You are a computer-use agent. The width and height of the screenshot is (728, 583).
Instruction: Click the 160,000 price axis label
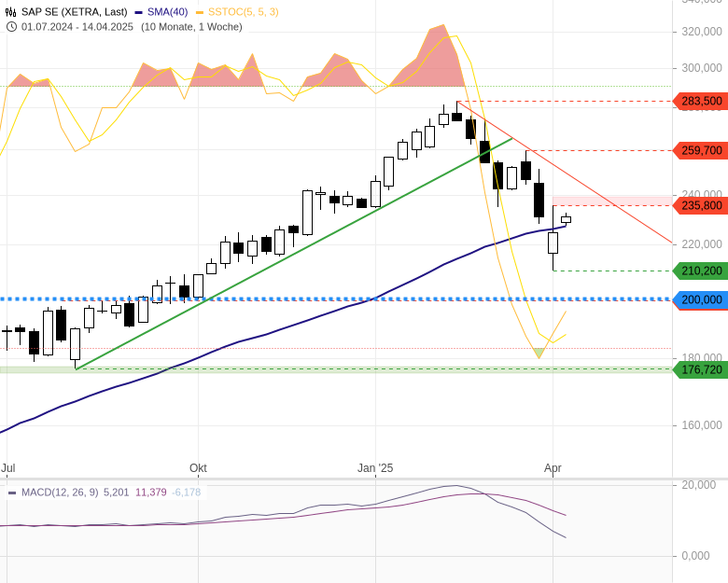702,425
